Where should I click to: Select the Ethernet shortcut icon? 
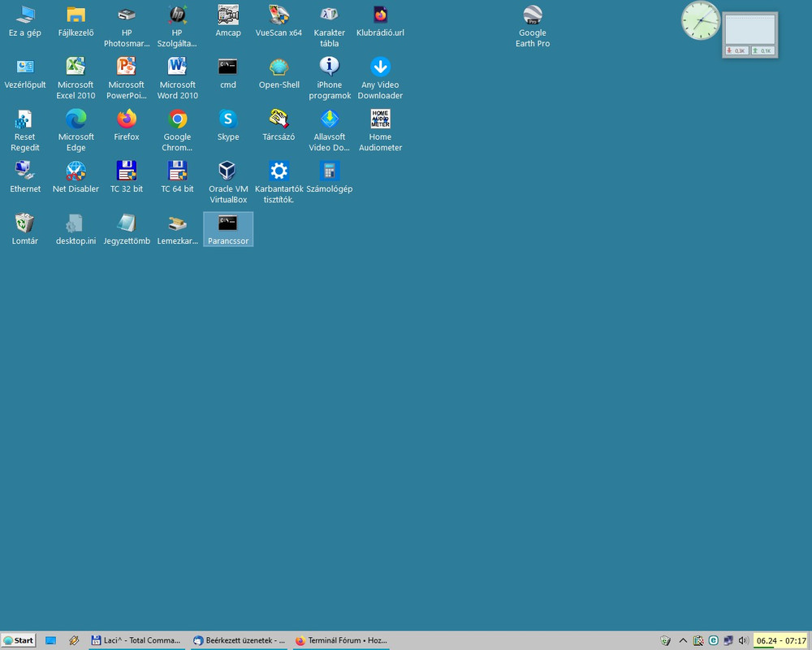tap(25, 177)
